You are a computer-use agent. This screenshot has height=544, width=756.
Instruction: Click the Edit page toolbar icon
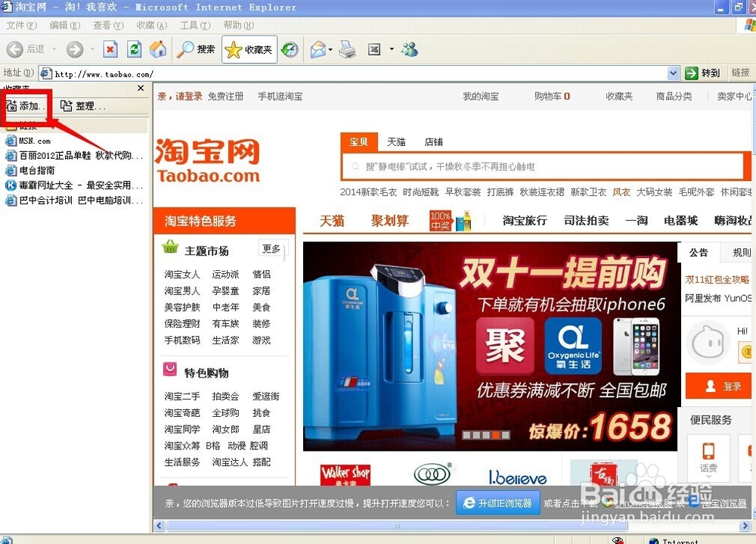coord(375,49)
